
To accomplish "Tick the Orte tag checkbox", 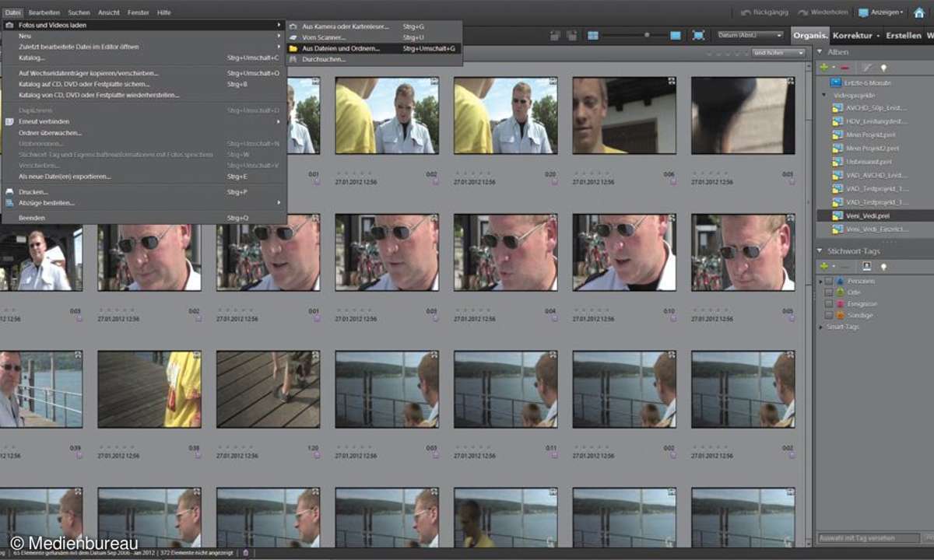I will pyautogui.click(x=829, y=292).
